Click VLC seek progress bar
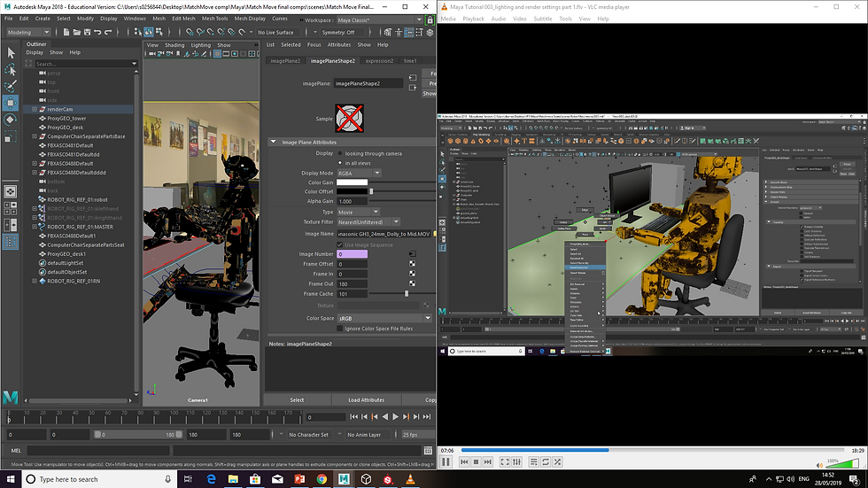 [x=652, y=451]
